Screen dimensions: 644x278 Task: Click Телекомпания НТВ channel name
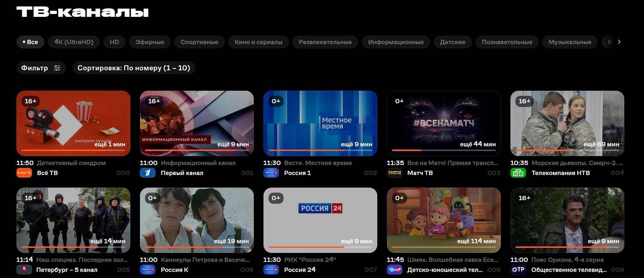(x=561, y=173)
